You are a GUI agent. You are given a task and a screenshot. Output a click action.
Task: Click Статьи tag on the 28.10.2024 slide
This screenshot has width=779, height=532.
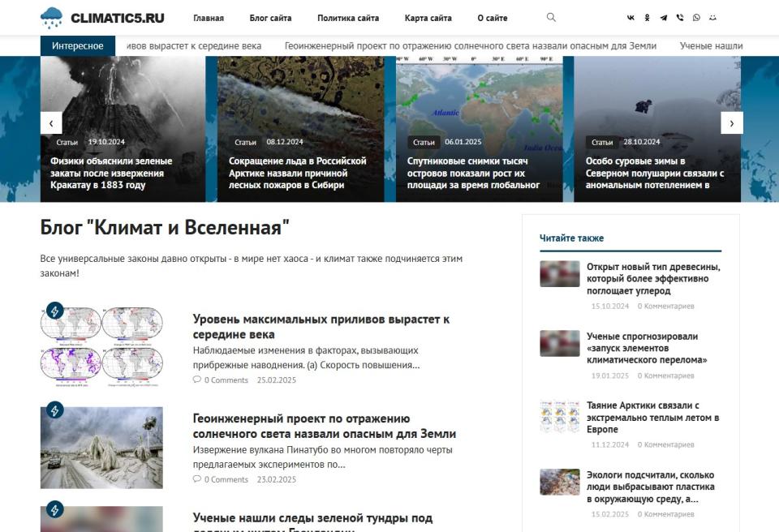(602, 142)
